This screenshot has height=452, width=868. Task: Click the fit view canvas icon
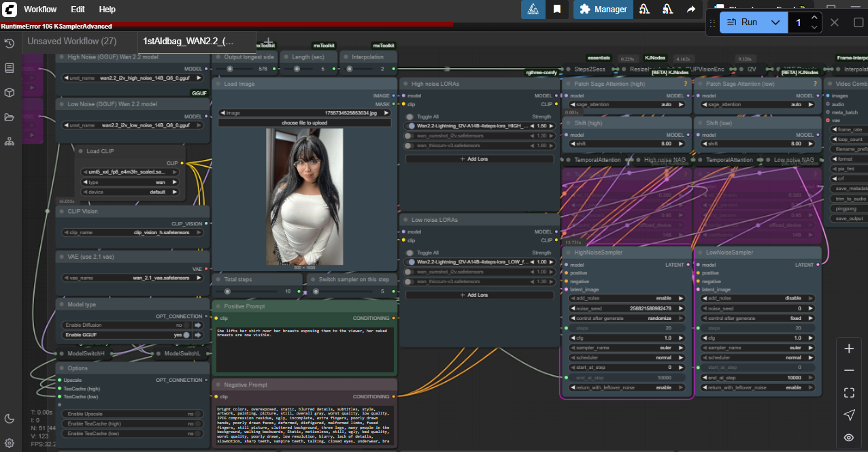(x=849, y=393)
